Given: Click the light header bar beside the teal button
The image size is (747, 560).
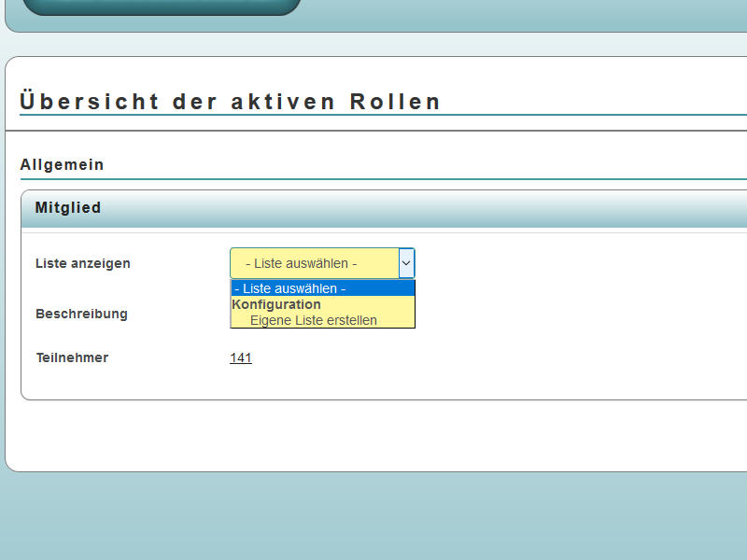Looking at the screenshot, I should point(523,14).
